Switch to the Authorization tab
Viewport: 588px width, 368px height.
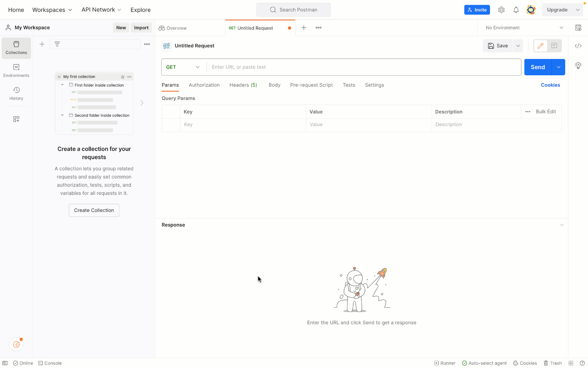click(204, 85)
